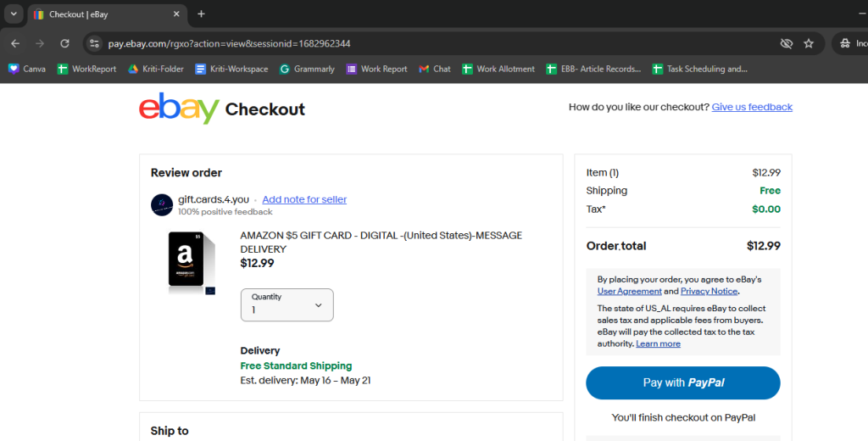868x441 pixels.
Task: Click the eBay logo
Action: tap(180, 109)
